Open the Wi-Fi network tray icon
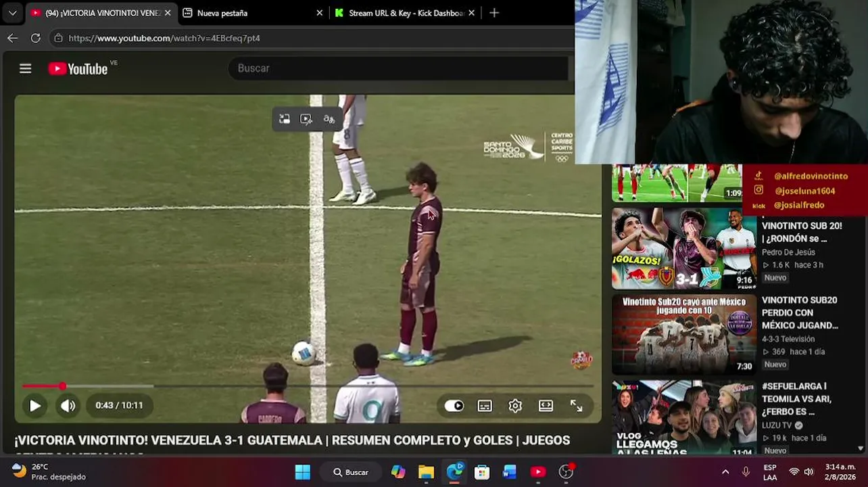This screenshot has width=868, height=487. coord(794,472)
